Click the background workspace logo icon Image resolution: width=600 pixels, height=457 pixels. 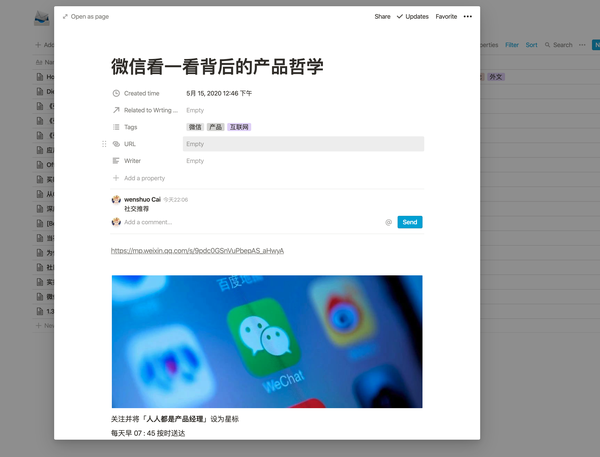point(42,18)
